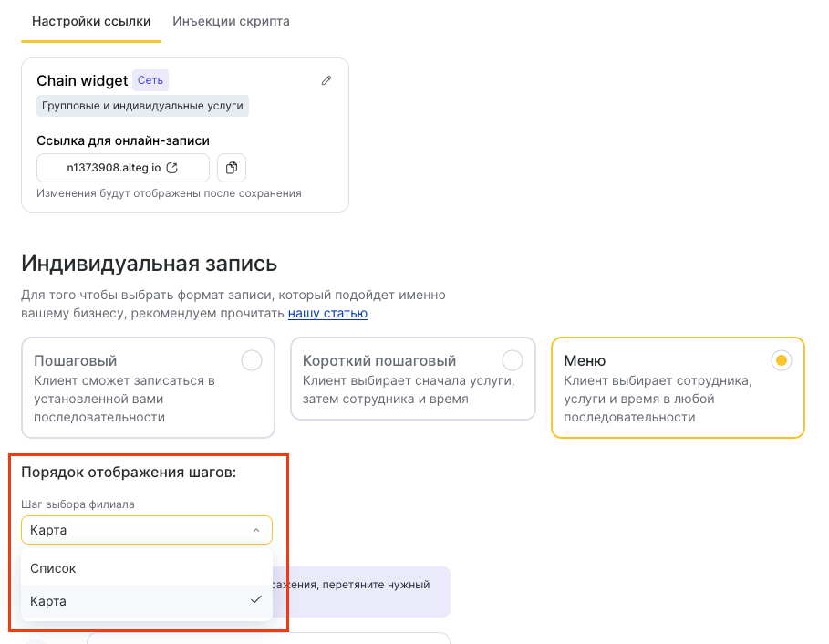Click the Шаг выбора филиала combo box
Image resolution: width=829 pixels, height=644 pixels.
(137, 530)
